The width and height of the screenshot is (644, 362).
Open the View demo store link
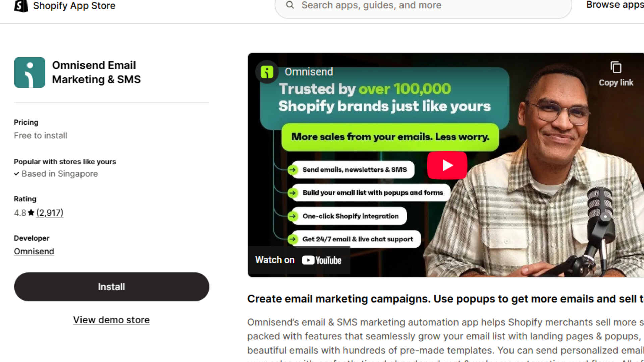[x=111, y=320]
